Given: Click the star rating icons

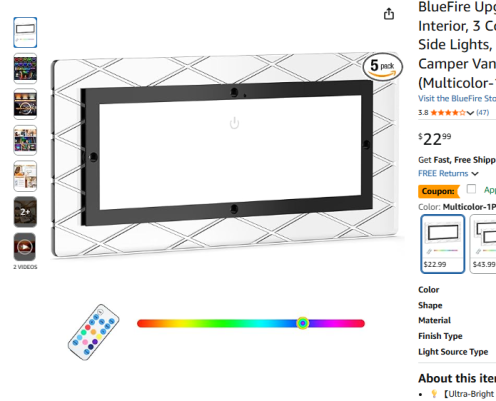Looking at the screenshot, I should tap(448, 113).
